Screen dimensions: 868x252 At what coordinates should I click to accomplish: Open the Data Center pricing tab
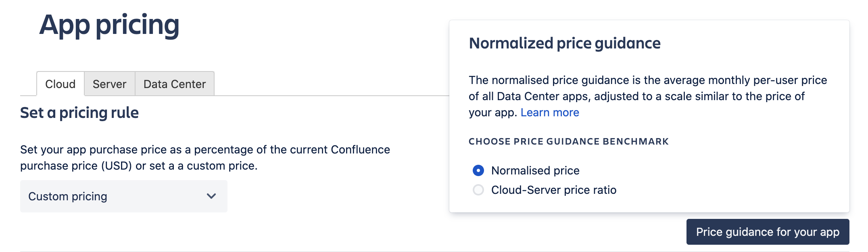(x=174, y=84)
